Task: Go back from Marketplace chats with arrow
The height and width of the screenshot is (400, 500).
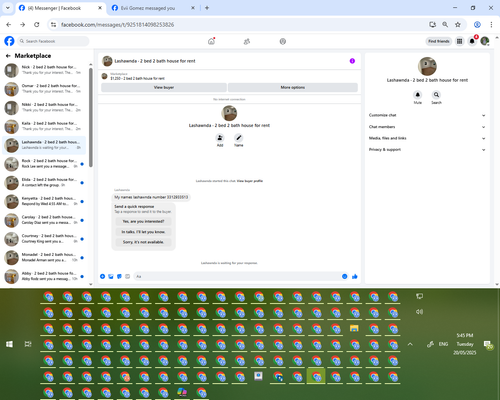Action: (8, 56)
